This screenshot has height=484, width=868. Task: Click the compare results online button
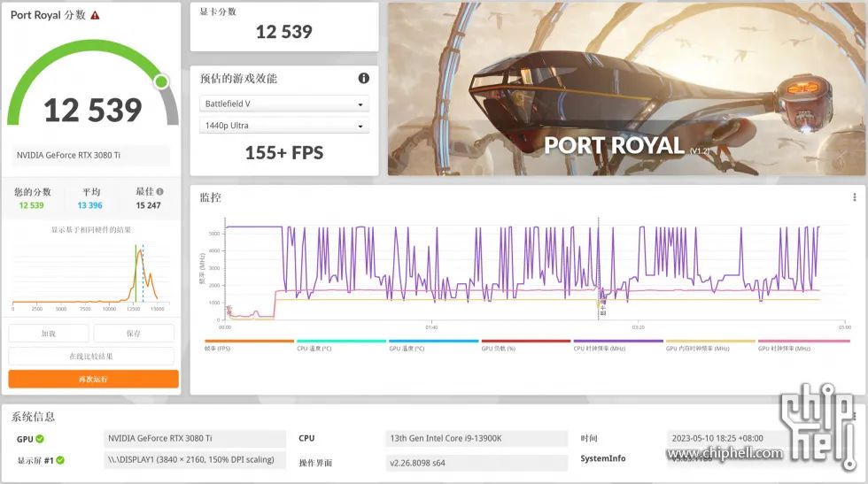pyautogui.click(x=91, y=357)
